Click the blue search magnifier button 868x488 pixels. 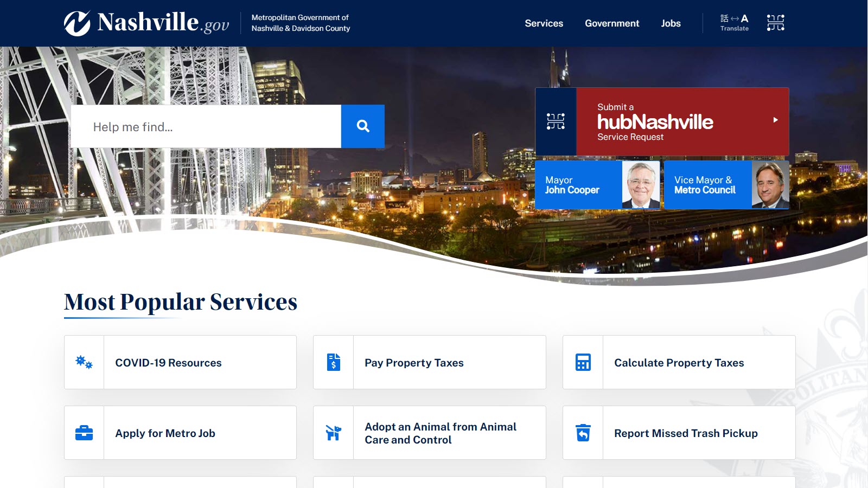(363, 126)
